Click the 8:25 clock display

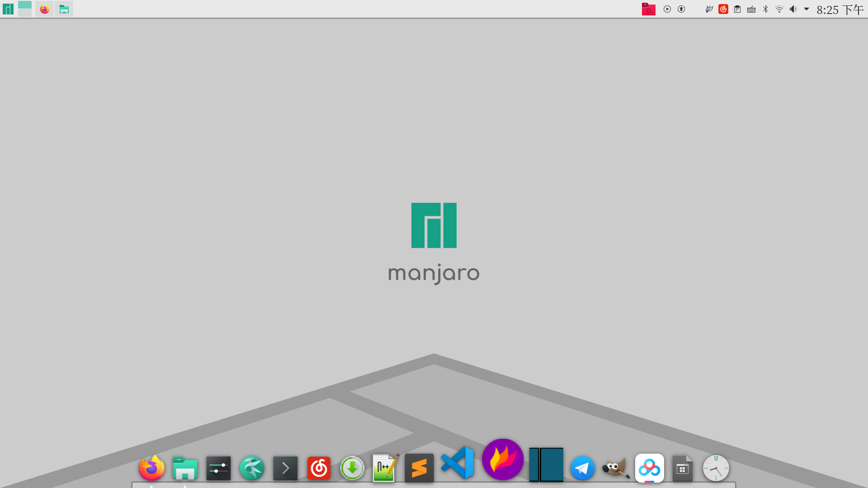[840, 9]
